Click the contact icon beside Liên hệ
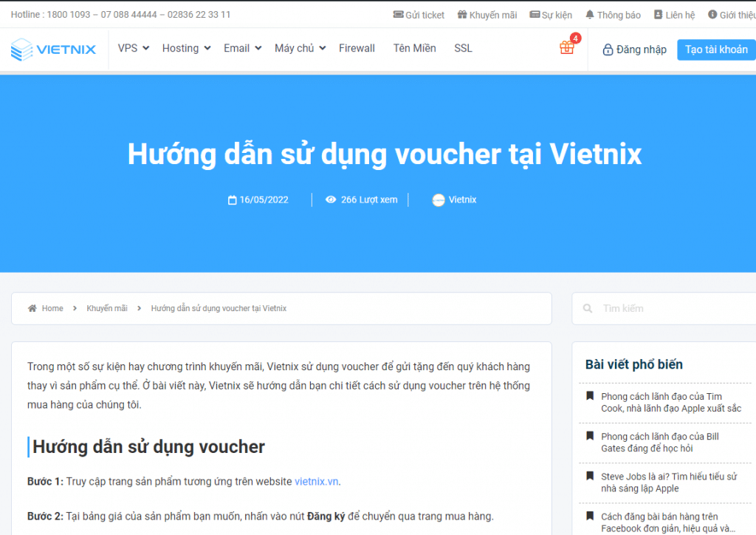 658,15
